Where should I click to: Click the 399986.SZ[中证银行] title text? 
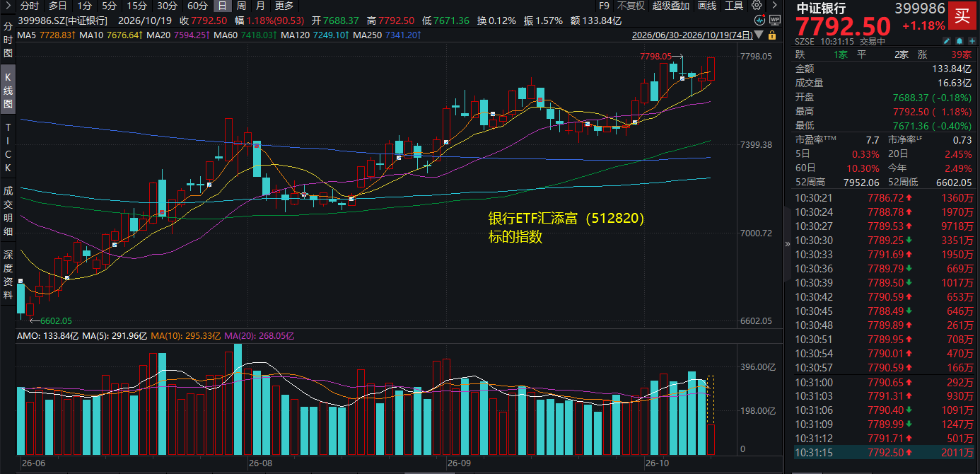click(64, 21)
